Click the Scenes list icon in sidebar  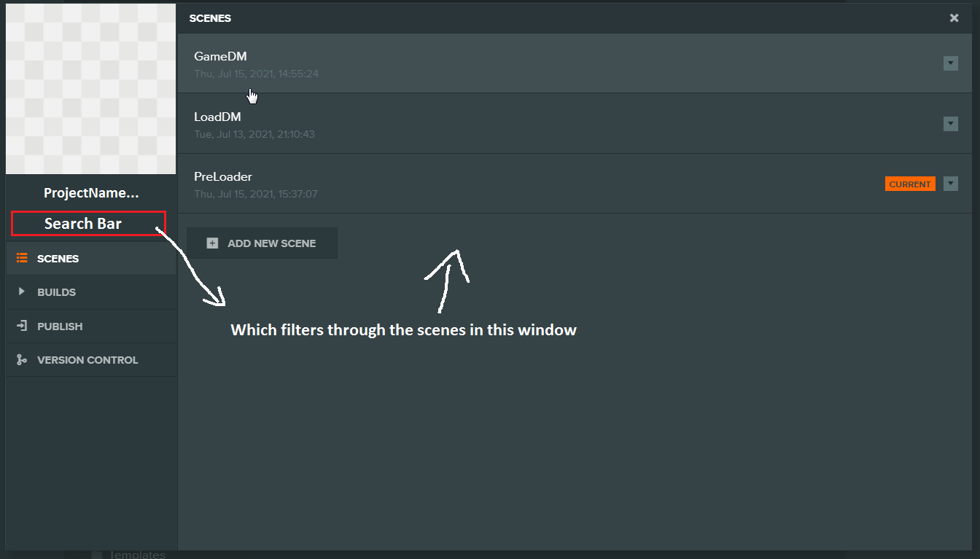(22, 258)
